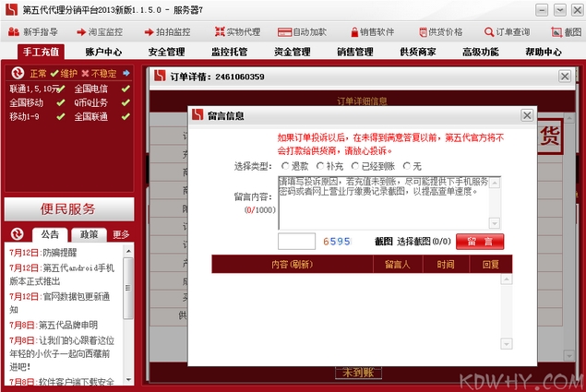Image resolution: width=586 pixels, height=392 pixels.
Task: Click the captcha input field beside 6595
Action: tap(296, 241)
